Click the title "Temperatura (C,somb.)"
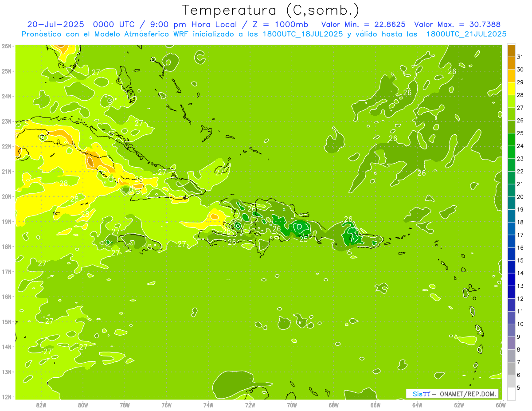Viewport: 532px width, 411px height. click(x=270, y=10)
